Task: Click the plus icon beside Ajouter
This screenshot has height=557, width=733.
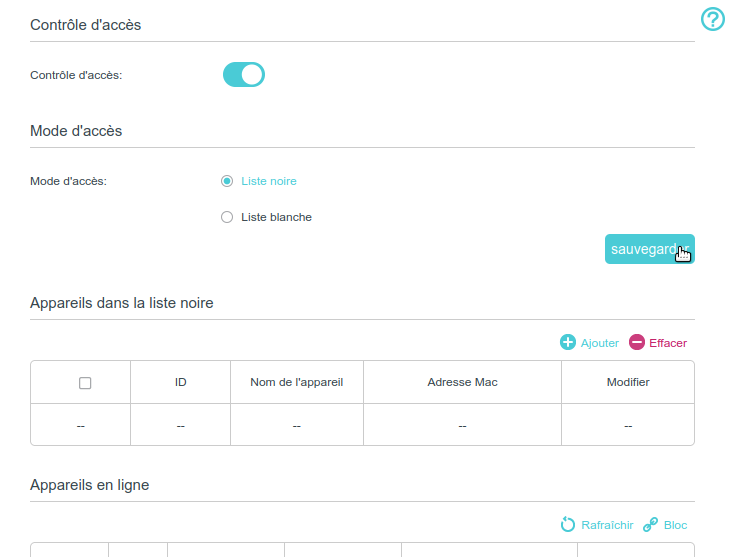Action: click(x=568, y=342)
